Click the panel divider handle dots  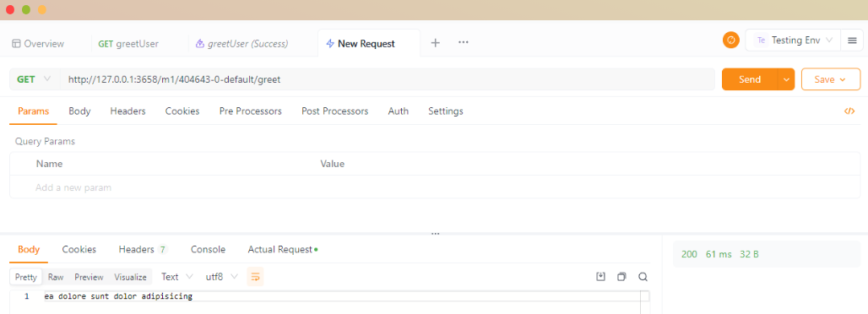click(435, 234)
